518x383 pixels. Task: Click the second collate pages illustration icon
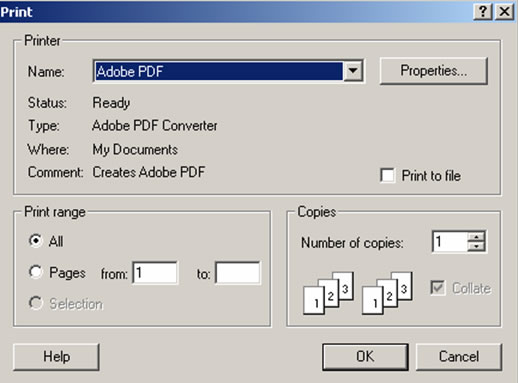[387, 293]
